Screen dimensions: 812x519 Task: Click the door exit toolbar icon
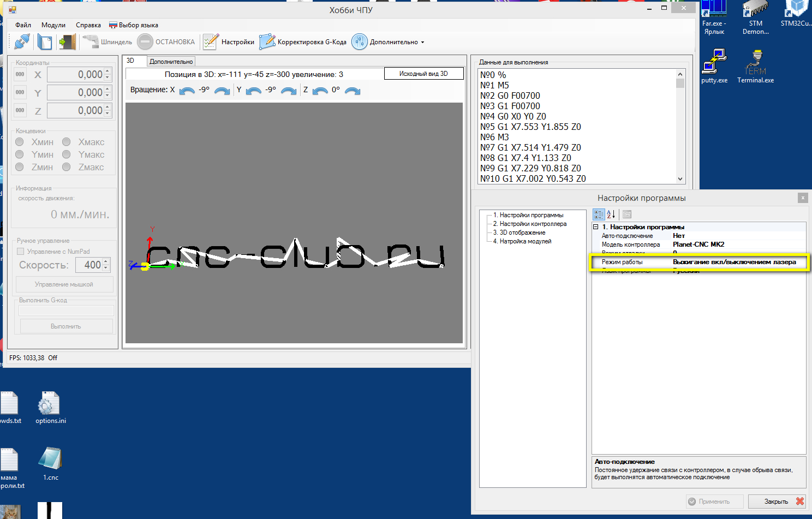(67, 41)
